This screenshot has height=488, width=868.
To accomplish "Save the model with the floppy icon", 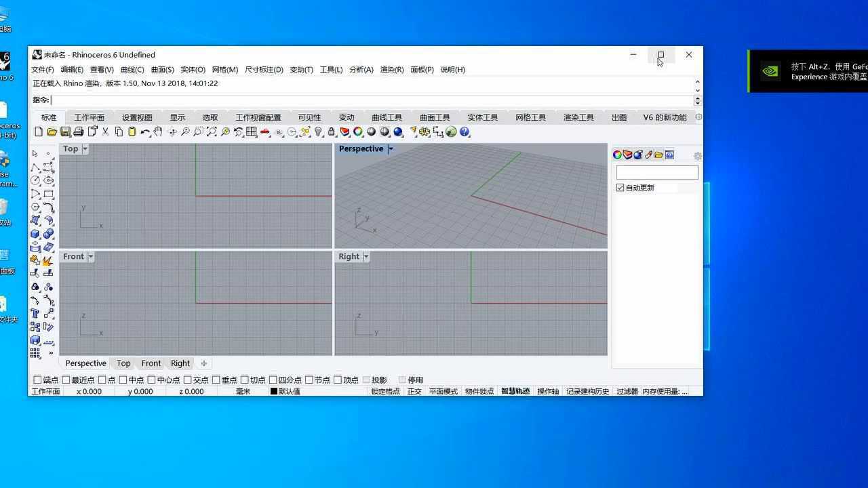I will tap(65, 131).
